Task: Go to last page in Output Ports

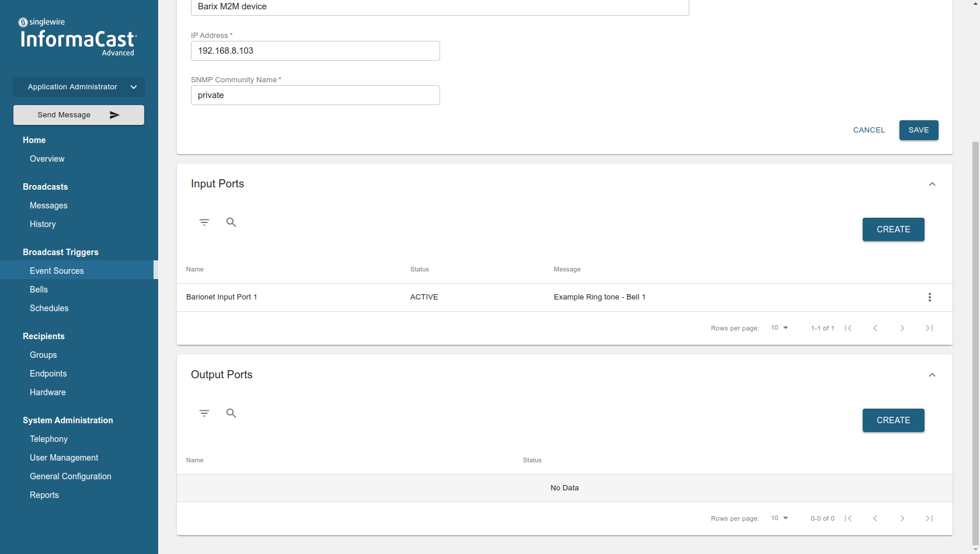Action: 929,518
